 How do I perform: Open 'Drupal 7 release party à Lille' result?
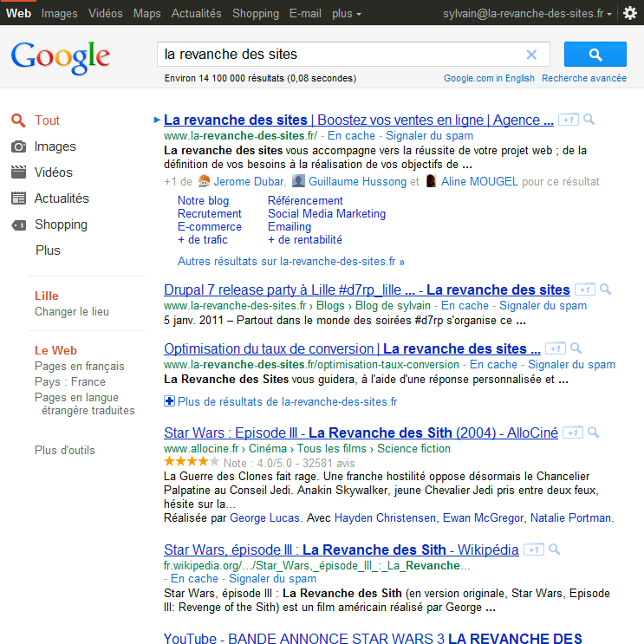click(x=367, y=290)
